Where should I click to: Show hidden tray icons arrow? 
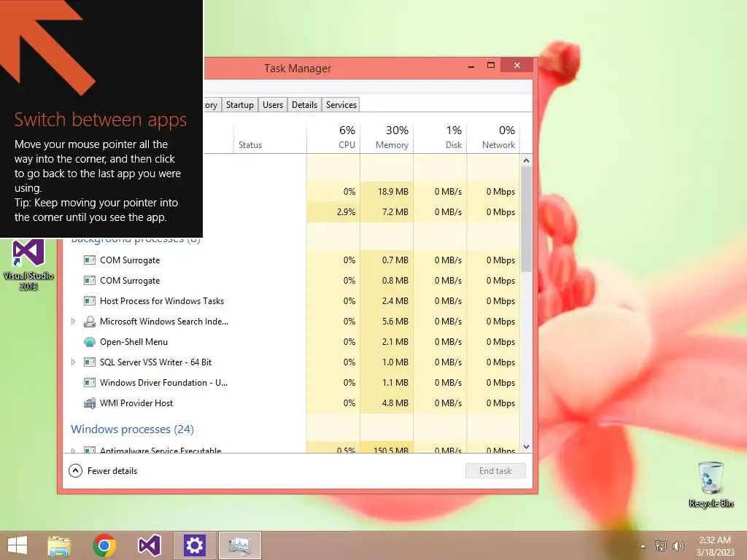643,546
